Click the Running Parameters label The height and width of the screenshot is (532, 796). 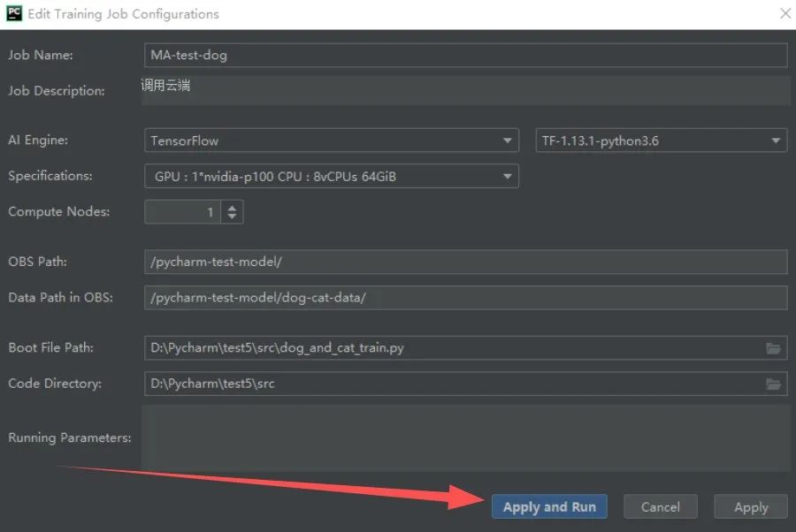pyautogui.click(x=70, y=437)
